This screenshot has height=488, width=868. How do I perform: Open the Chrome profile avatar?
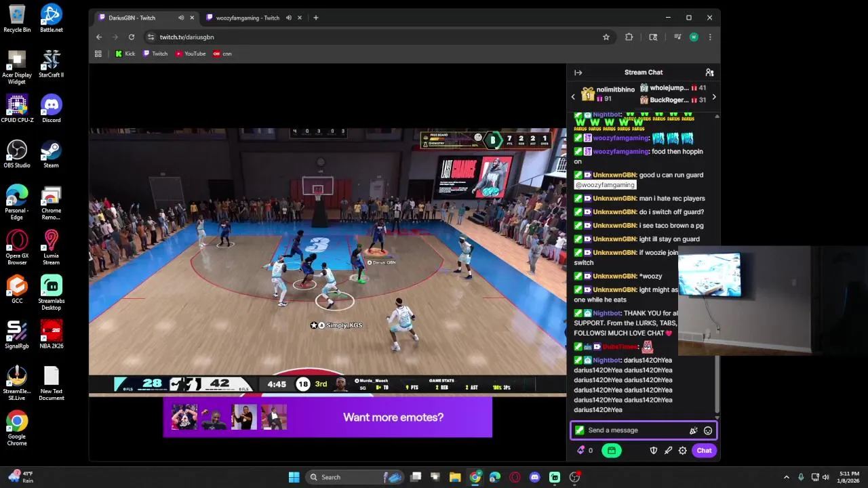[x=693, y=37]
